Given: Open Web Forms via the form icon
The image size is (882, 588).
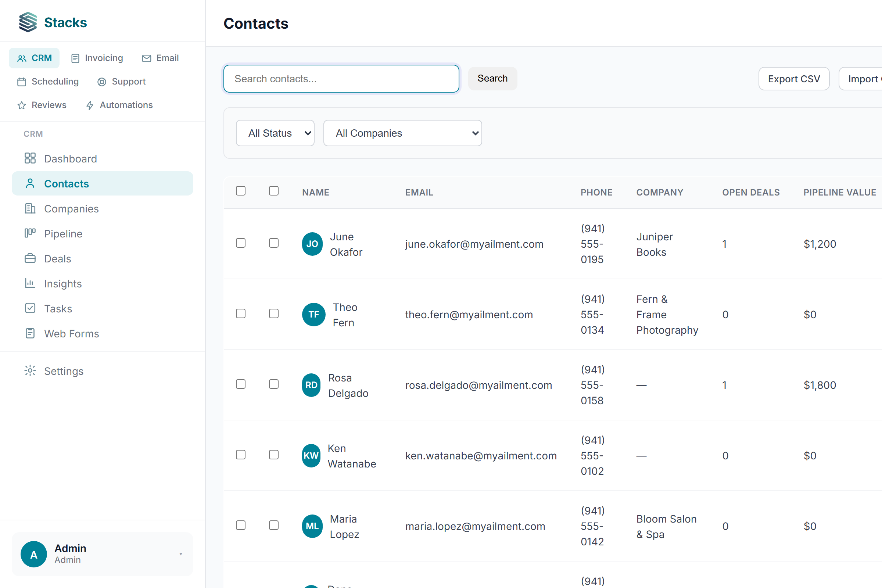Looking at the screenshot, I should coord(30,333).
